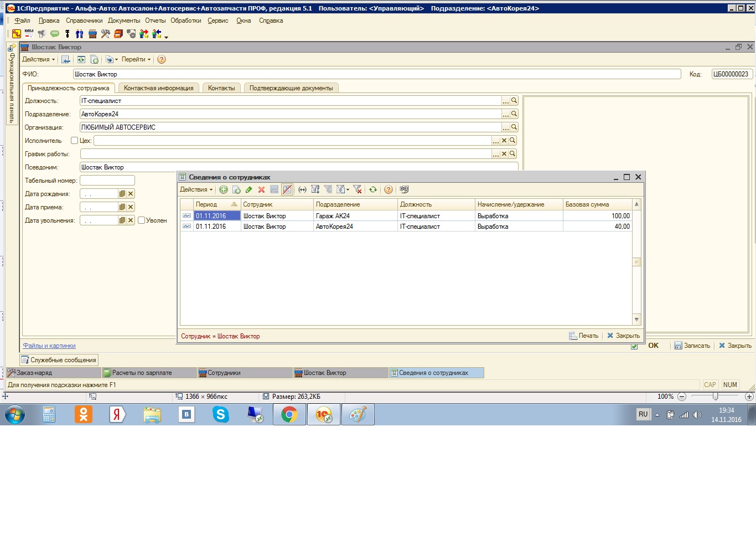This screenshot has width=756, height=535.
Task: Open the orange file drawer icon
Action: point(118,34)
